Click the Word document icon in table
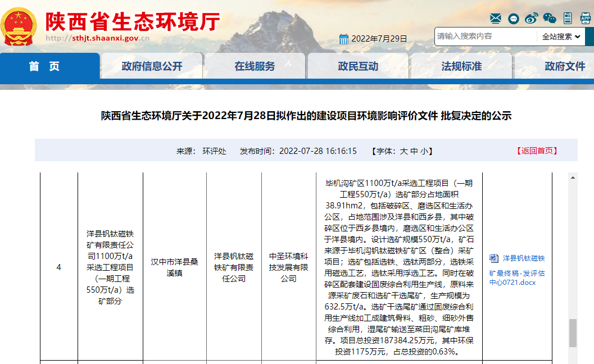The image size is (594, 364). 494,258
